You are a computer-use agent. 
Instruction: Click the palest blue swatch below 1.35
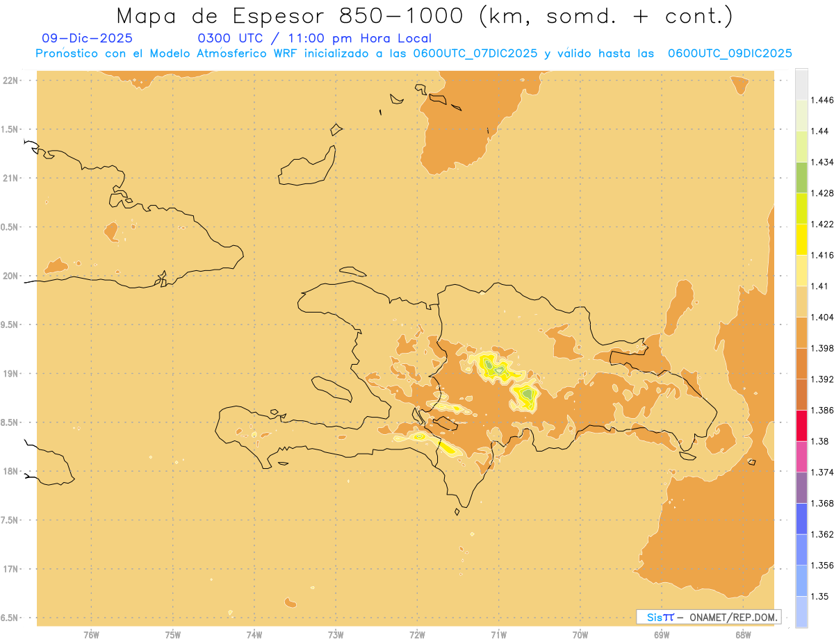[801, 612]
